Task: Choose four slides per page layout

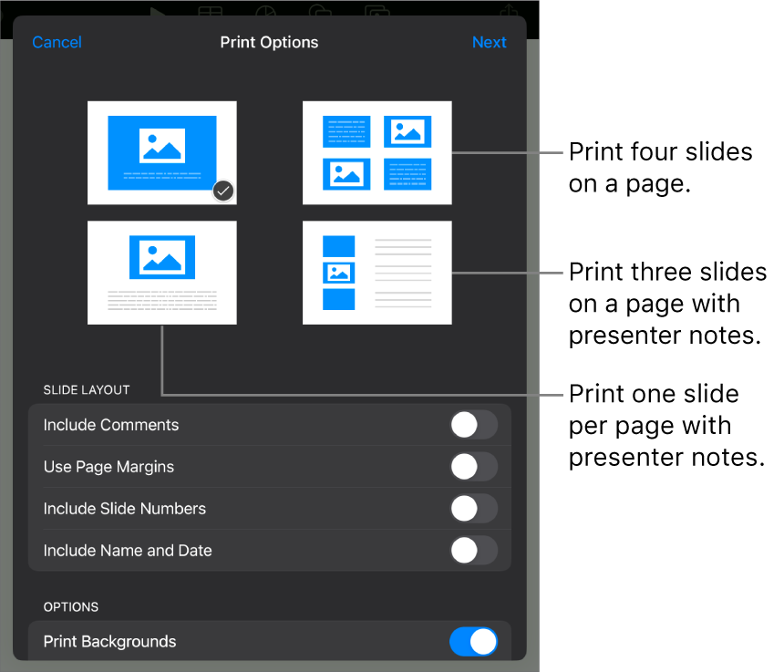Action: (x=377, y=152)
